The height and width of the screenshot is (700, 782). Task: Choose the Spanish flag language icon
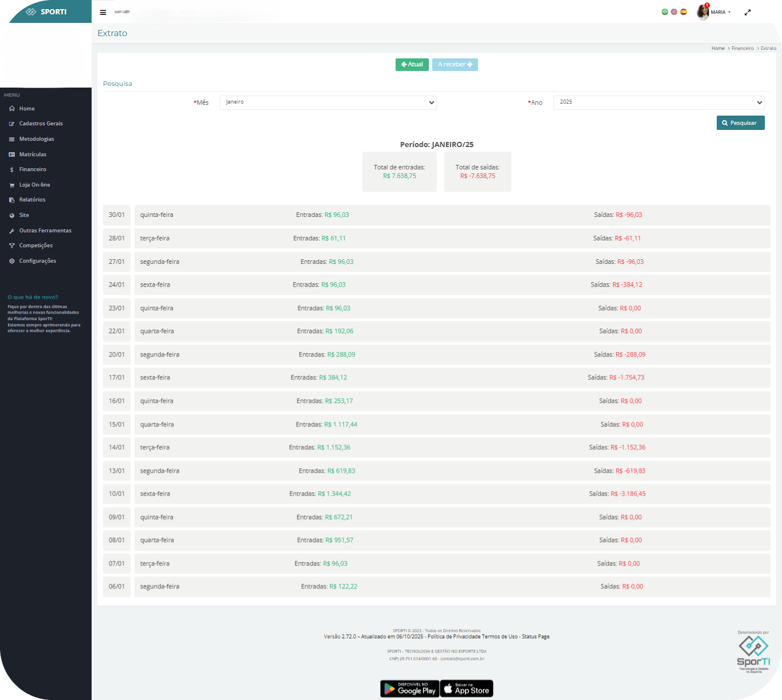pyautogui.click(x=683, y=12)
